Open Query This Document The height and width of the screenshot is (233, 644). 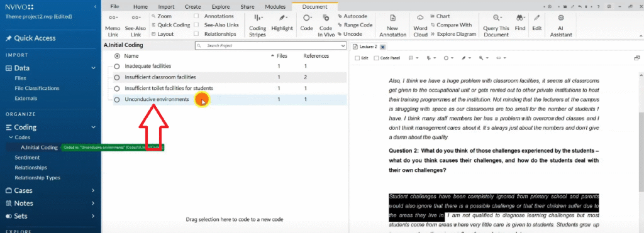(x=496, y=25)
